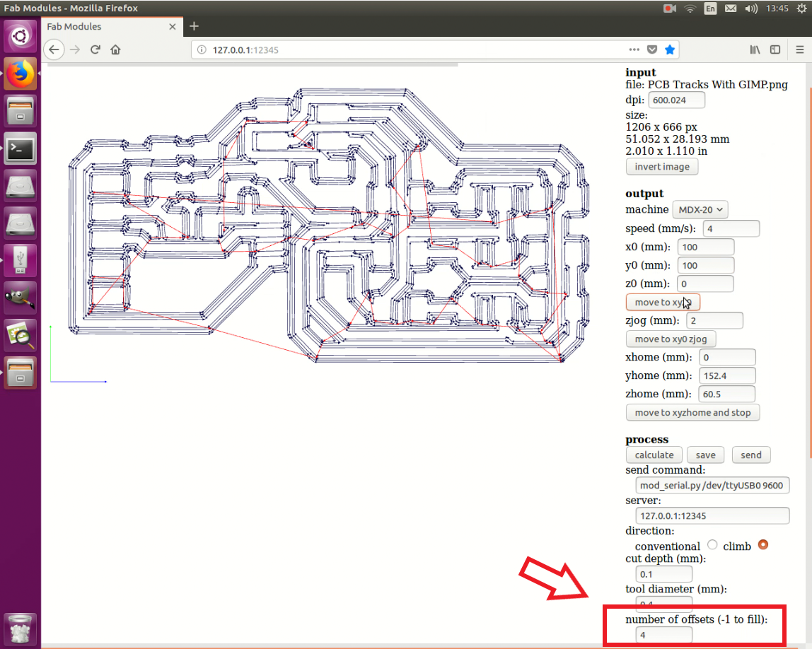Launch GIMP from the Ubuntu dock
The height and width of the screenshot is (649, 812).
(x=19, y=298)
